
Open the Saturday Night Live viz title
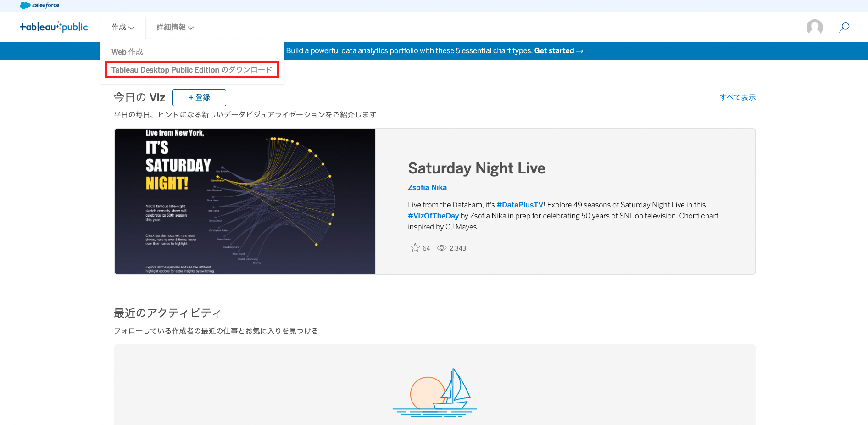point(477,168)
